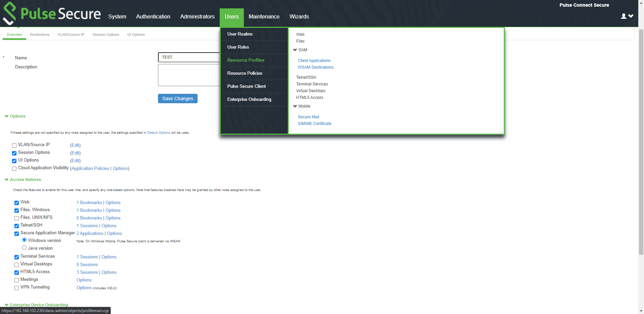Select the Windows version radio button
644x314 pixels.
[24, 240]
